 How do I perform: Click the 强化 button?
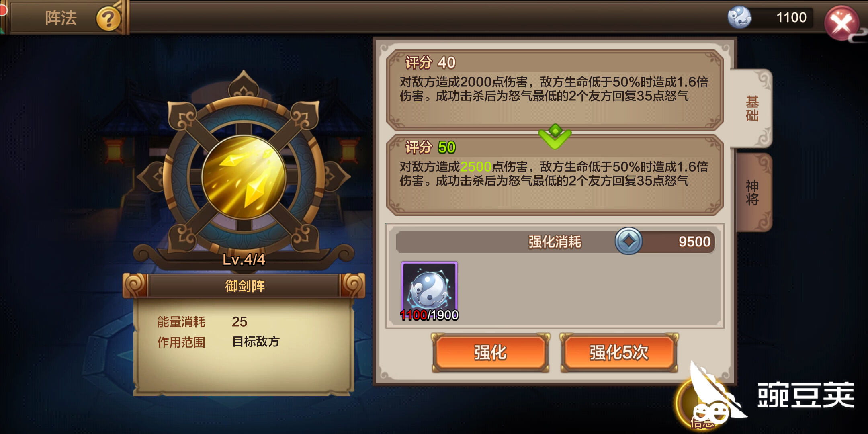[491, 352]
